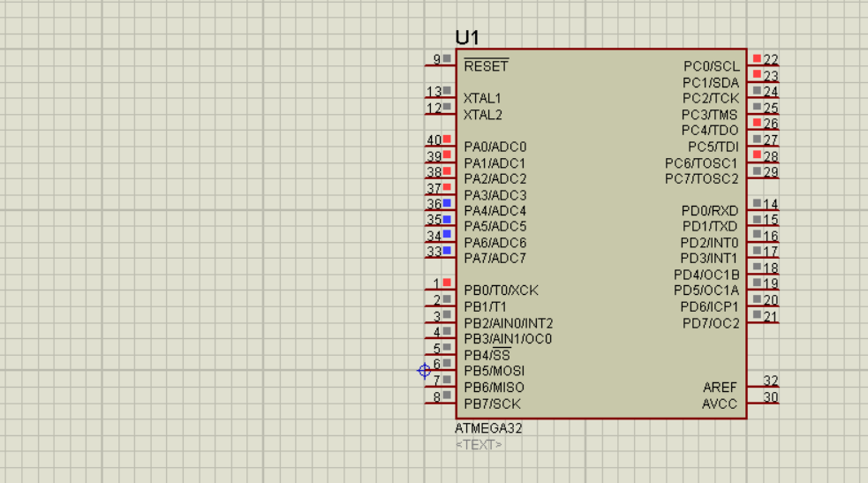Click pin PA0/ADC0 label
868x483 pixels.
click(x=494, y=147)
